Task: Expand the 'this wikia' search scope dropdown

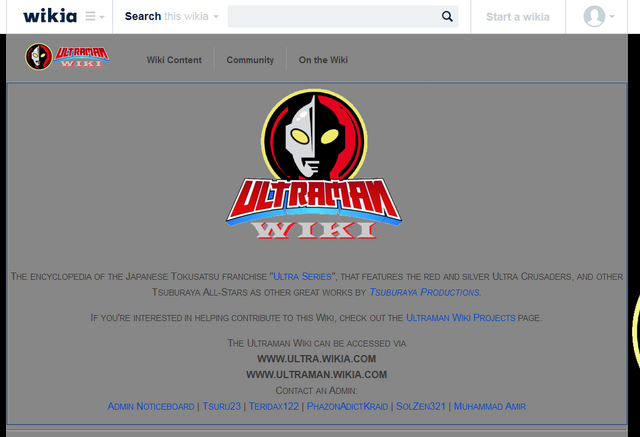Action: (191, 16)
